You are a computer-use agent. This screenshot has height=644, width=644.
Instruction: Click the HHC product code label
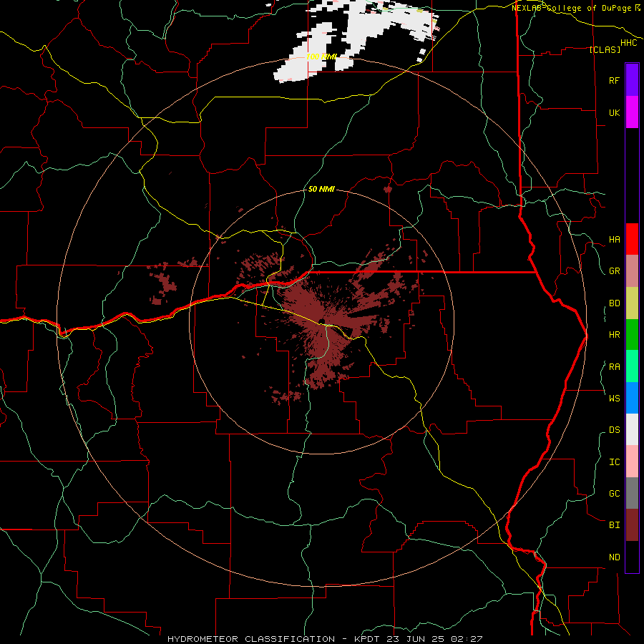coord(629,43)
